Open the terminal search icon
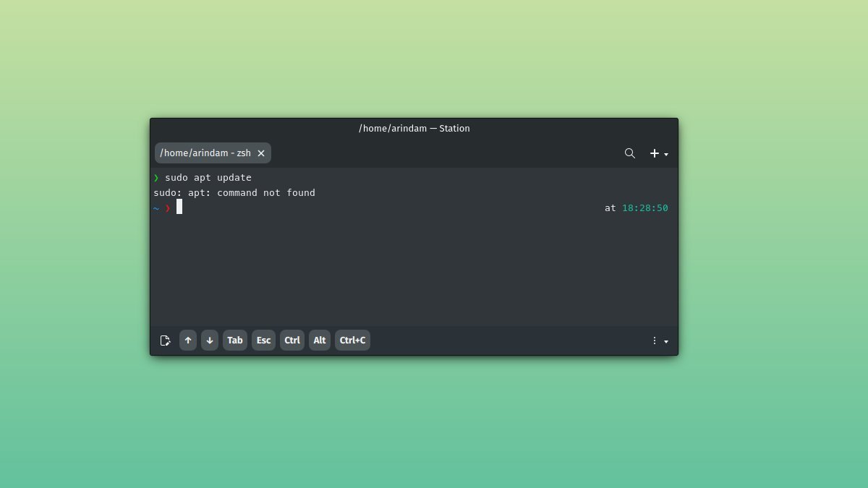 tap(629, 153)
